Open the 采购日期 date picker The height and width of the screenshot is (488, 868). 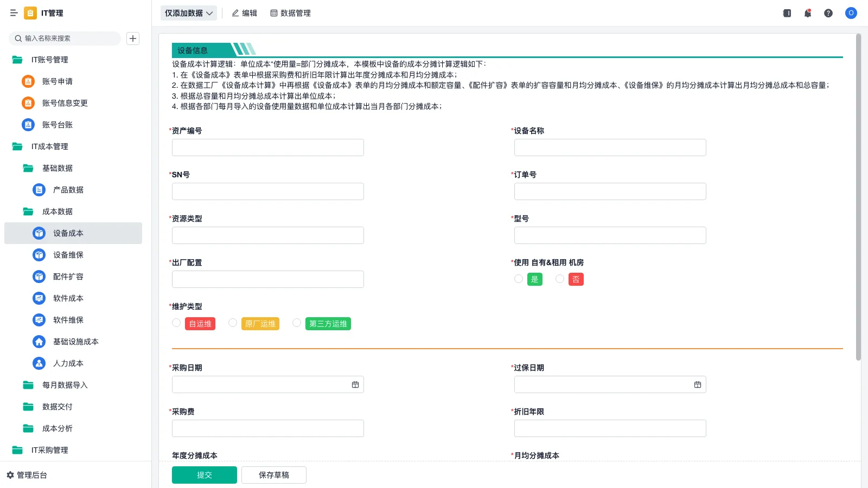(x=355, y=384)
